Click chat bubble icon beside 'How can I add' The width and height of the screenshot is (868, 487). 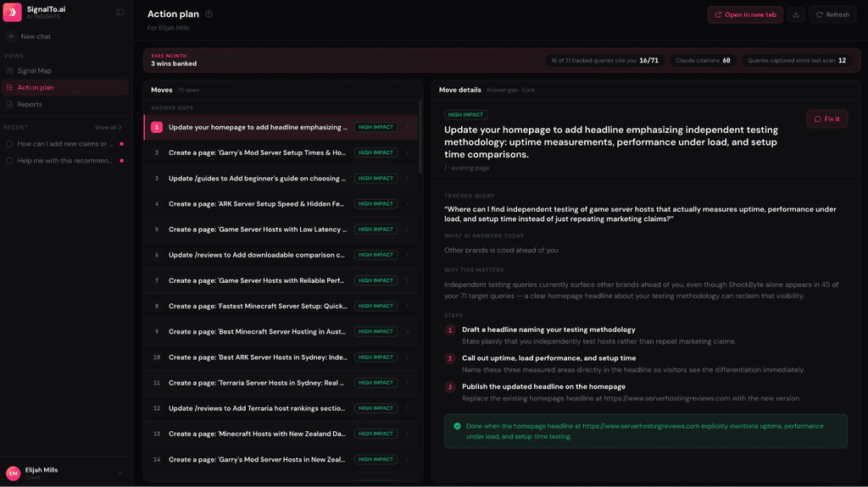point(9,144)
